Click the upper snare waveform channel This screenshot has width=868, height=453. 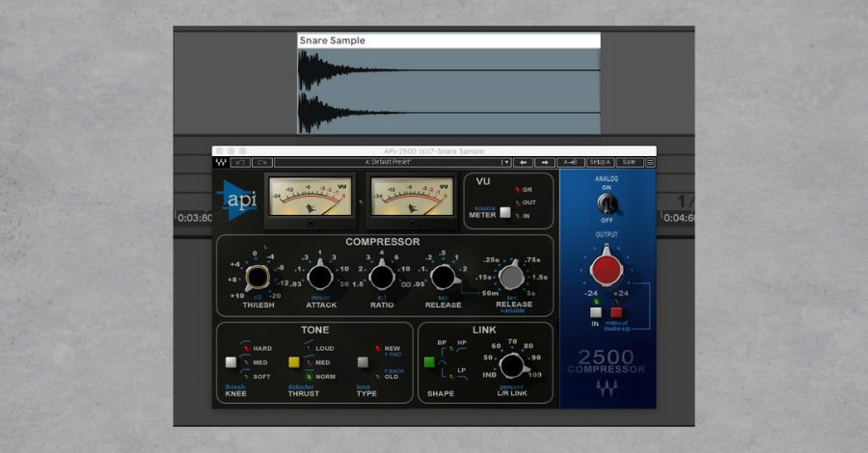(448, 70)
